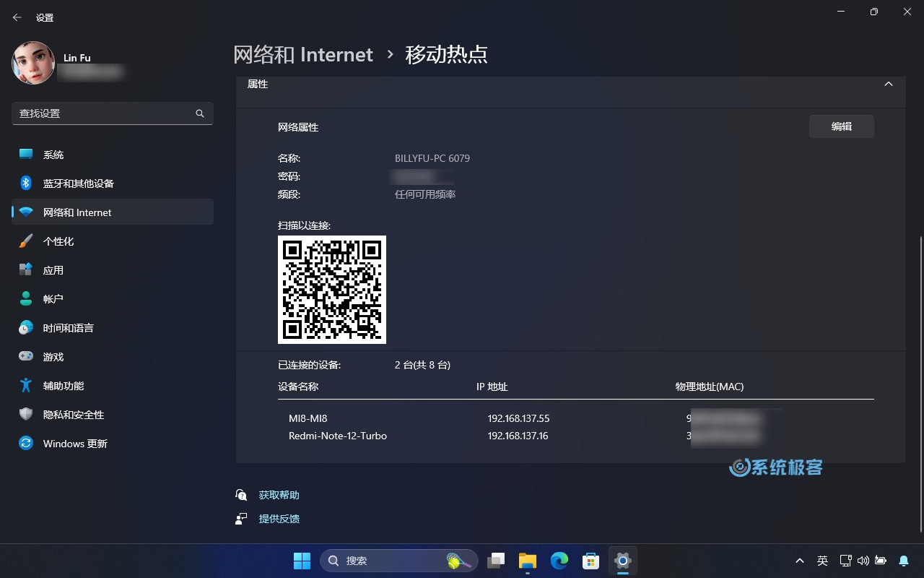Open 辅助功能 settings
The image size is (924, 578).
[x=113, y=386]
